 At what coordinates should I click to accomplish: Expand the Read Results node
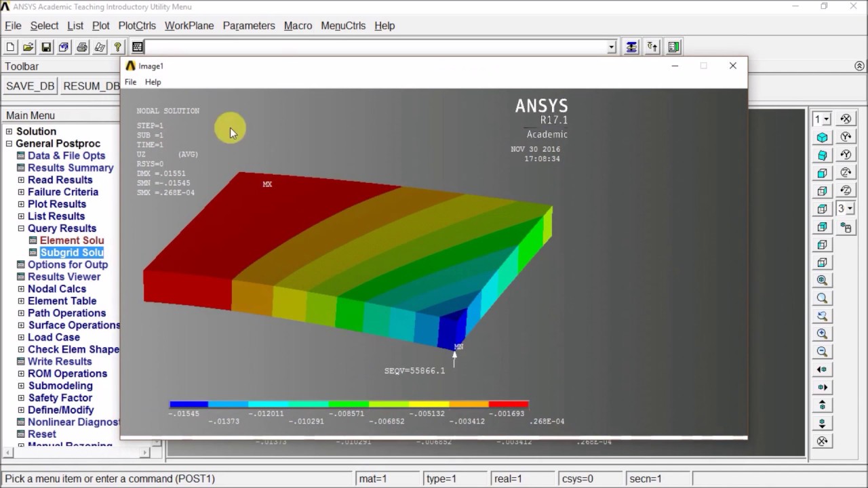click(x=21, y=180)
